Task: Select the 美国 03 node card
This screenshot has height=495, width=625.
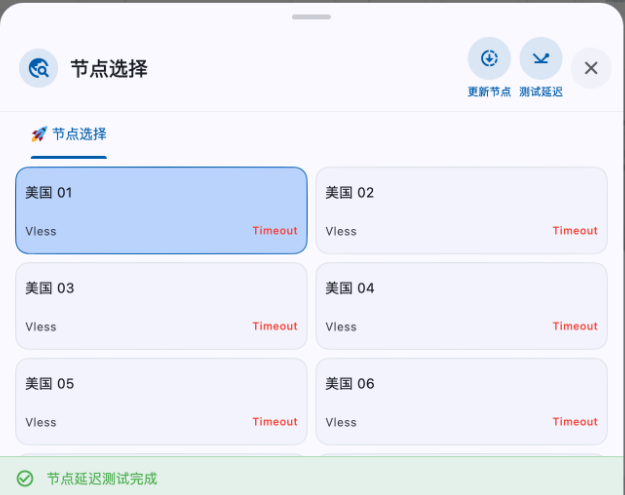Action: pyautogui.click(x=161, y=306)
